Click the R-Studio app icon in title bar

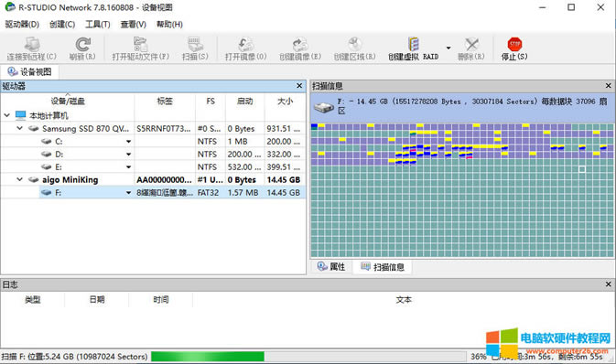[10, 7]
